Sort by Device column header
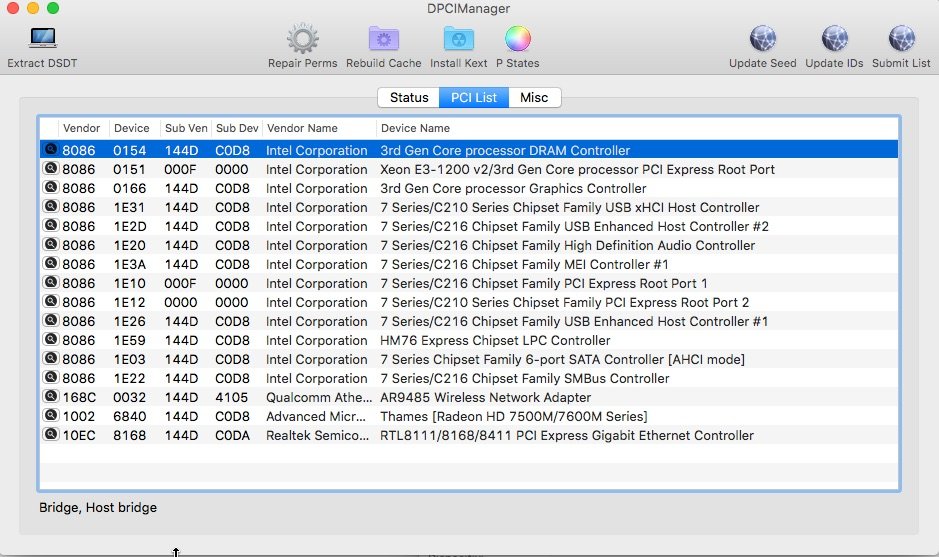 point(132,128)
